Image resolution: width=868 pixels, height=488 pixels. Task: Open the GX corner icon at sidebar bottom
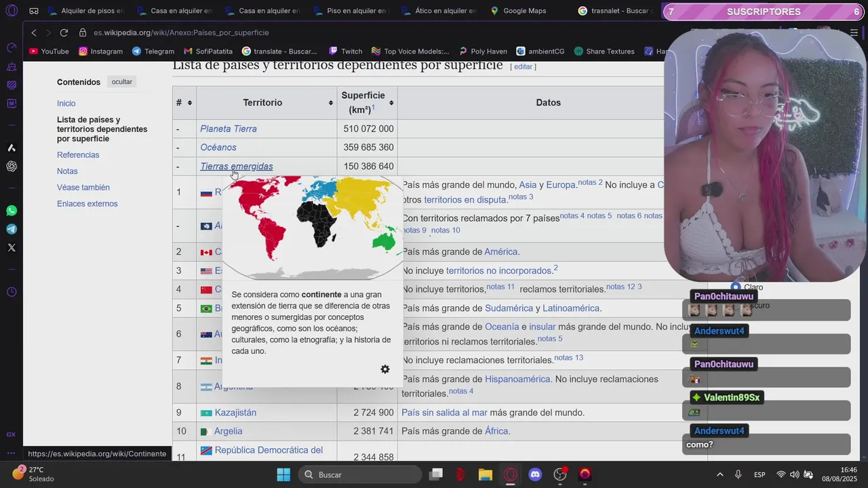11,434
